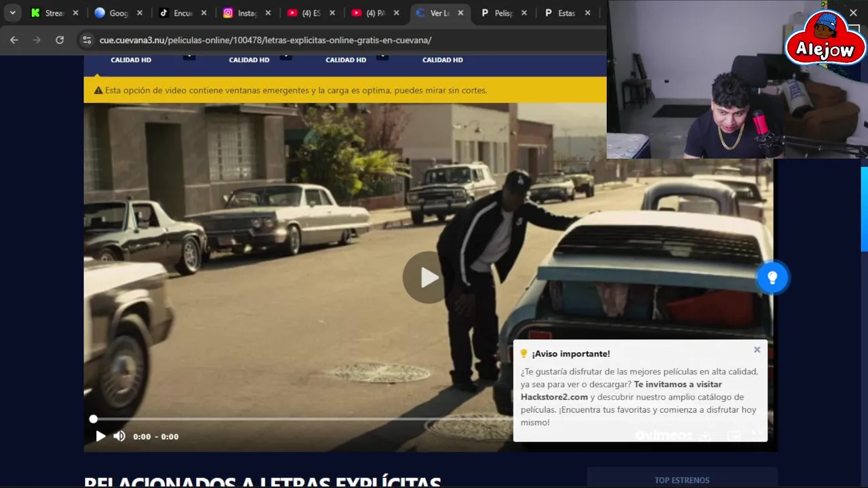This screenshot has width=868, height=488.
Task: Mute the video using the speaker icon
Action: (x=119, y=436)
